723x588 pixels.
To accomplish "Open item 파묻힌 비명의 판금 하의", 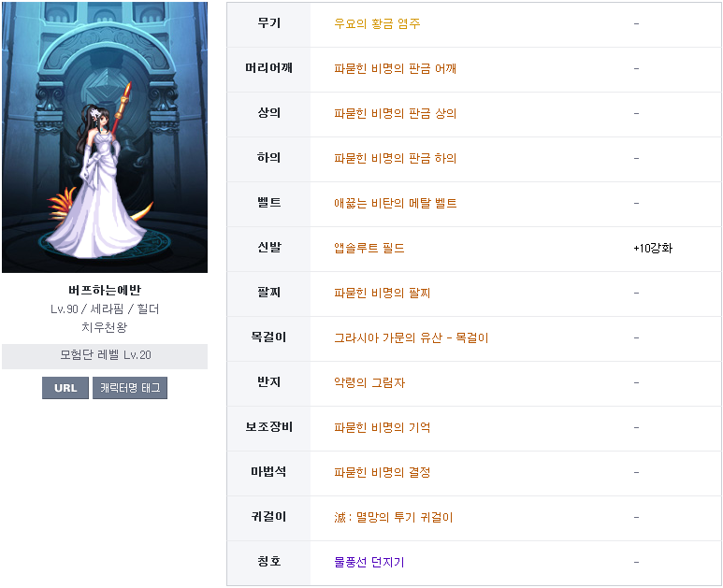I will tap(395, 159).
